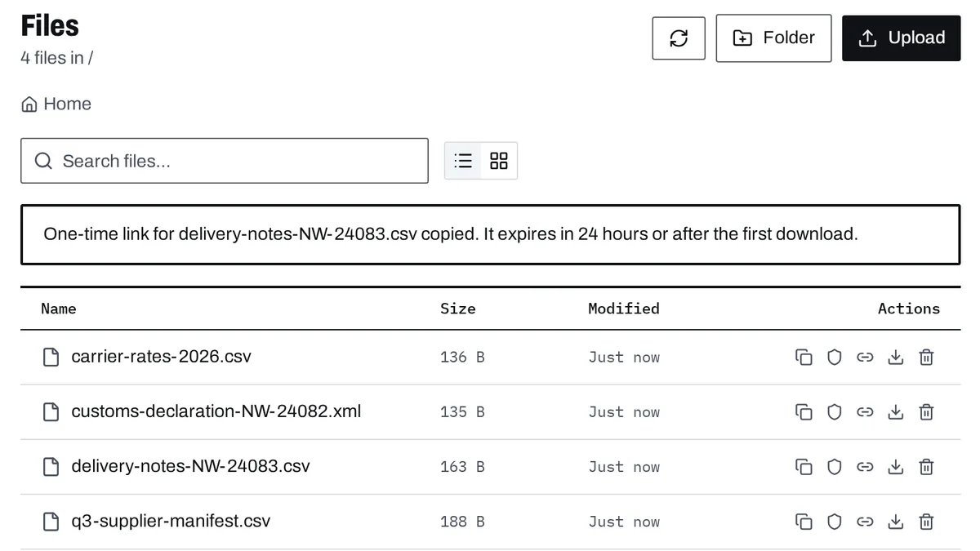Link icon for q3-supplier-manifest.csv
This screenshot has width=980, height=551.
coord(865,521)
